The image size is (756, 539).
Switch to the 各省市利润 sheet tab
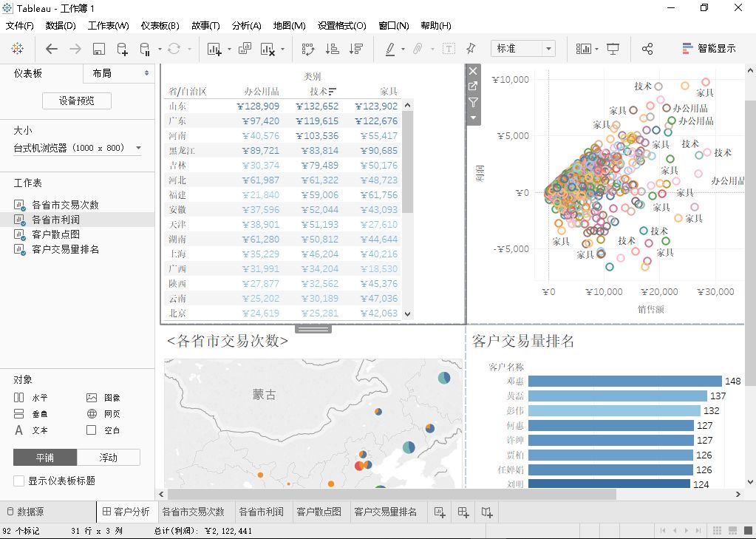pyautogui.click(x=261, y=512)
